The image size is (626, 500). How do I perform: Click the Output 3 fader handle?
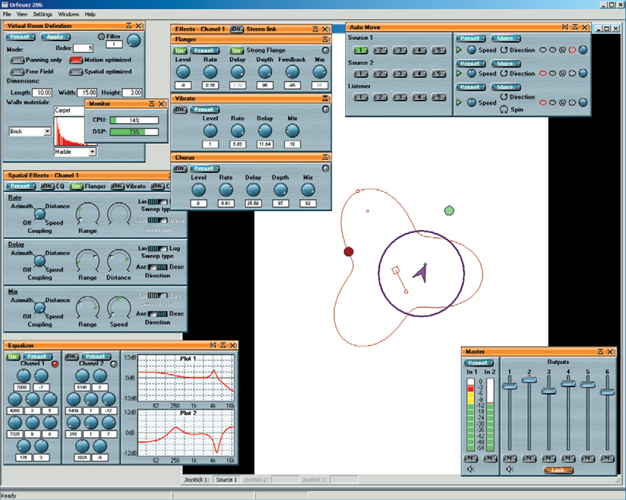point(549,391)
